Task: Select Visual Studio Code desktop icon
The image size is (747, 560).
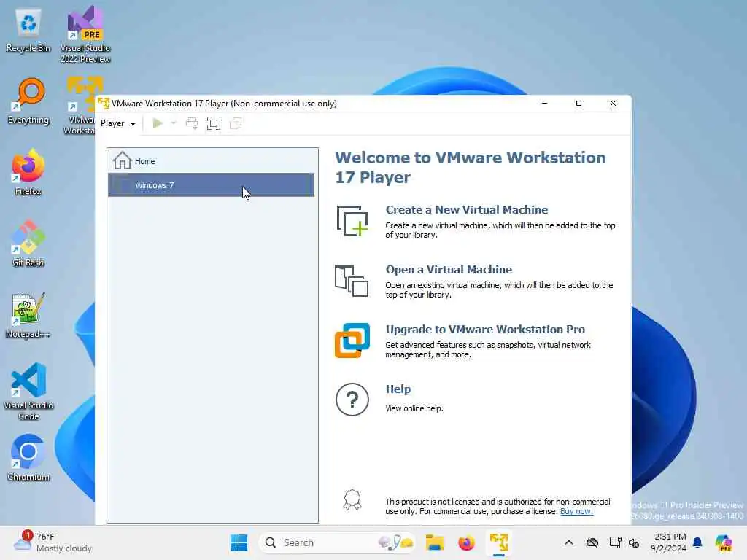Action: [28, 392]
